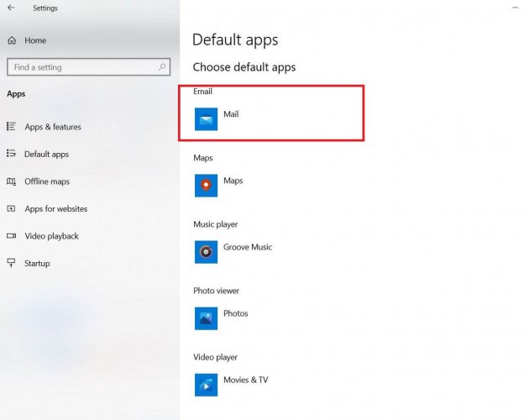524x420 pixels.
Task: Click the Default apps sidebar icon
Action: pos(12,154)
